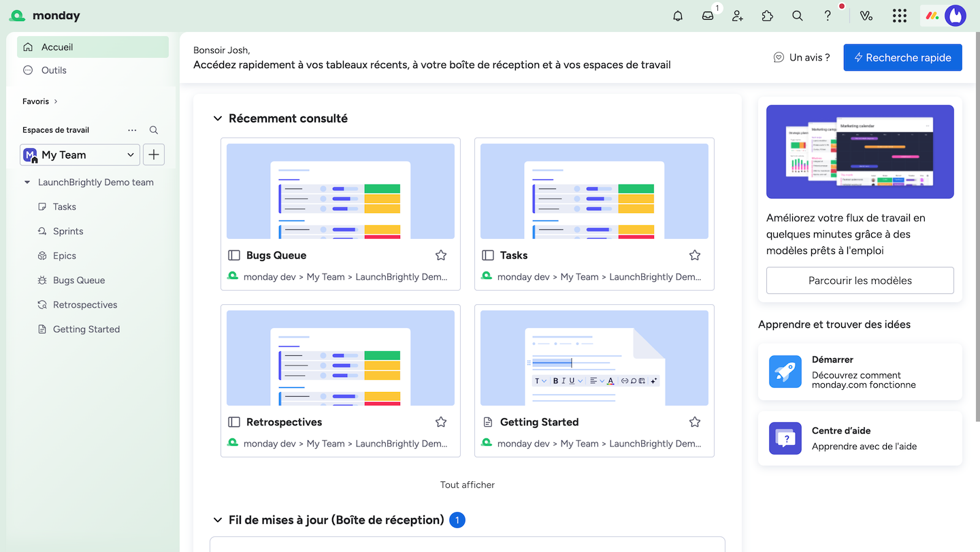This screenshot has width=980, height=552.
Task: Star the Bugs Queue board
Action: click(x=441, y=255)
